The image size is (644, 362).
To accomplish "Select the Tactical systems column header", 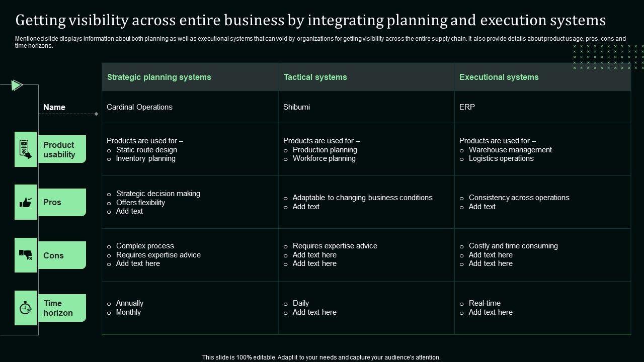I will pos(315,77).
